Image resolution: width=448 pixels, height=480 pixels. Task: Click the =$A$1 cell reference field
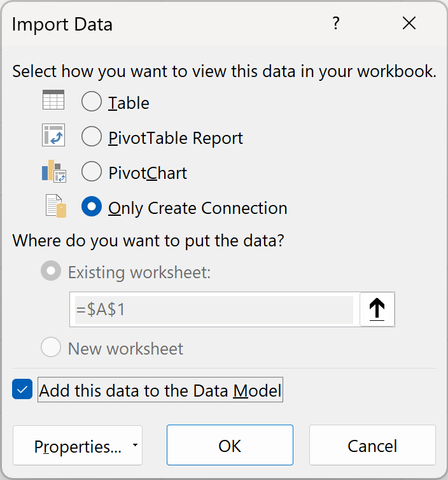214,310
